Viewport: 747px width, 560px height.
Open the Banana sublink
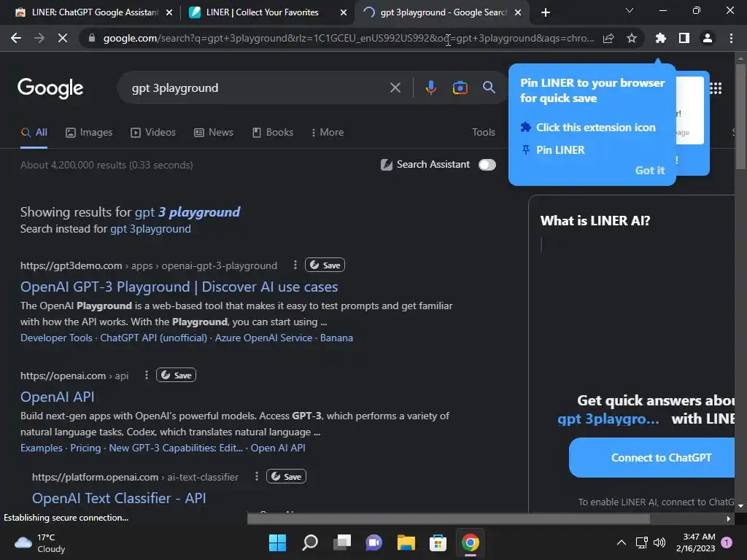tap(336, 338)
